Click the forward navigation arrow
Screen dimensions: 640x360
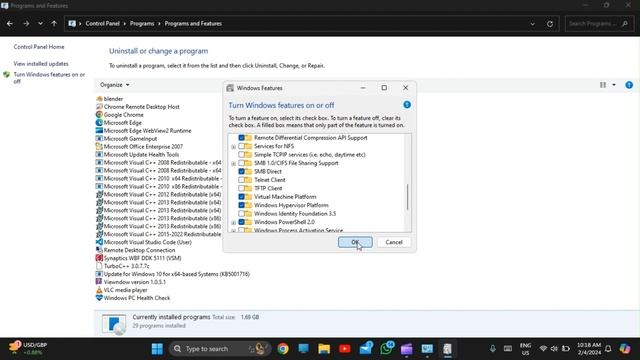click(26, 24)
